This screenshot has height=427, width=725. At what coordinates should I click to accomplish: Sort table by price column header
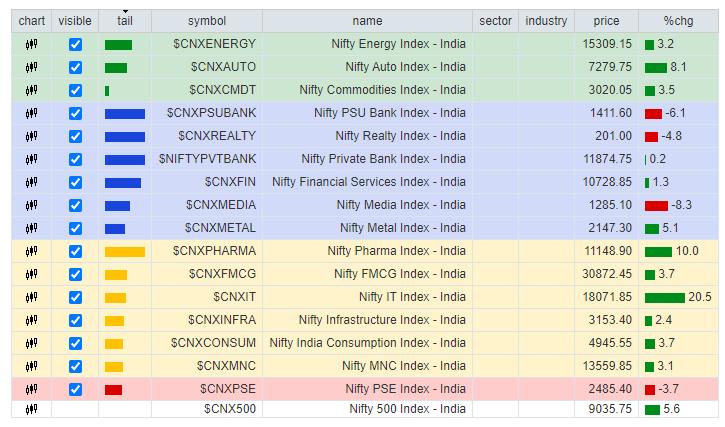605,21
